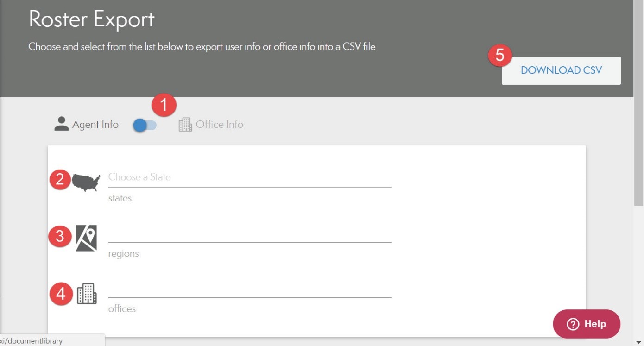Viewport: 644px width, 346px height.
Task: Click red step marker number 3
Action: pos(60,237)
